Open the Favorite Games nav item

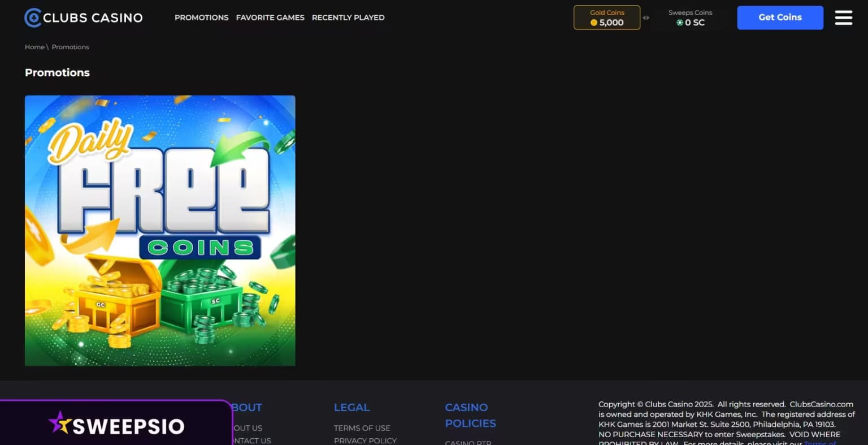pos(270,18)
